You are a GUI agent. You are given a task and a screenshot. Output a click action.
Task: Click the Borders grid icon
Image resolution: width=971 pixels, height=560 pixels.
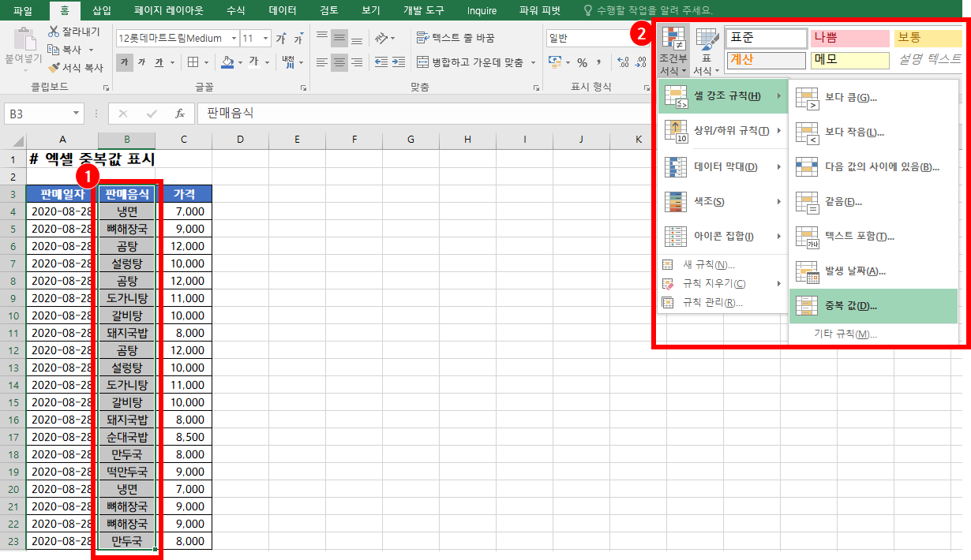(192, 62)
